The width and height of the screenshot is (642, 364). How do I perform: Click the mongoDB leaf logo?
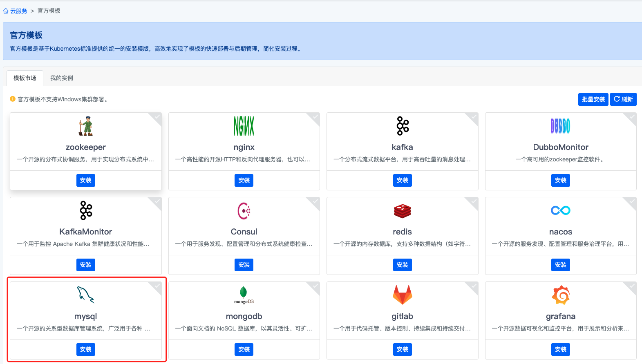244,295
